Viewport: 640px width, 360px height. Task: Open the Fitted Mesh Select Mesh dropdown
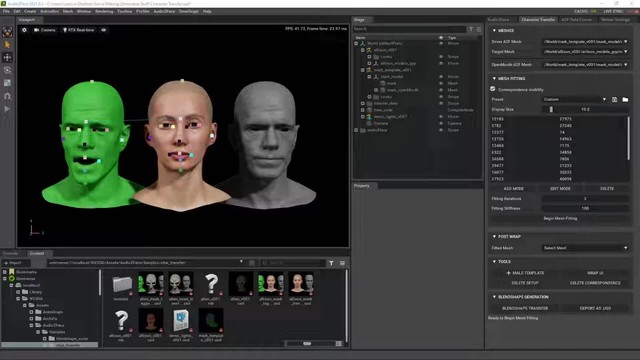(585, 248)
